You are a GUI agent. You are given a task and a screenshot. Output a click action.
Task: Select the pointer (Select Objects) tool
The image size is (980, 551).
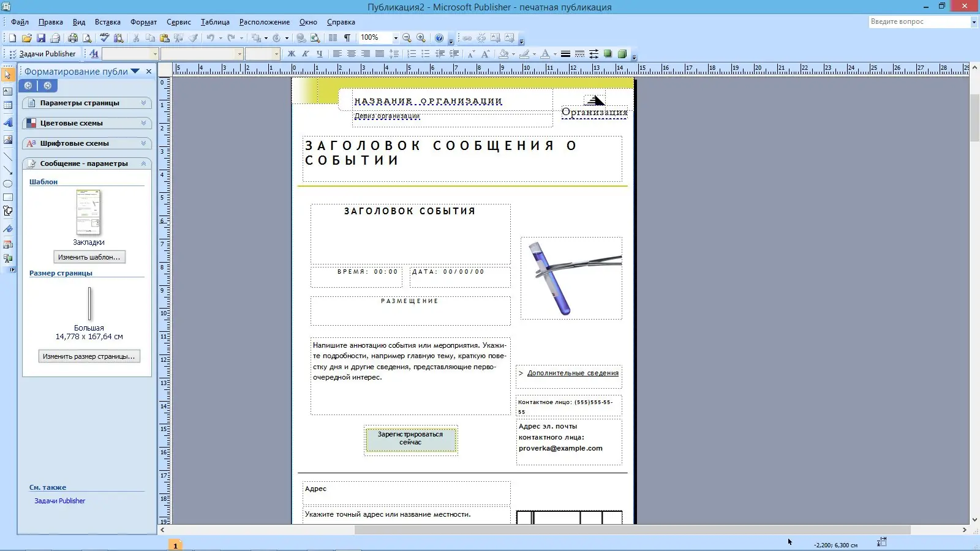8,75
